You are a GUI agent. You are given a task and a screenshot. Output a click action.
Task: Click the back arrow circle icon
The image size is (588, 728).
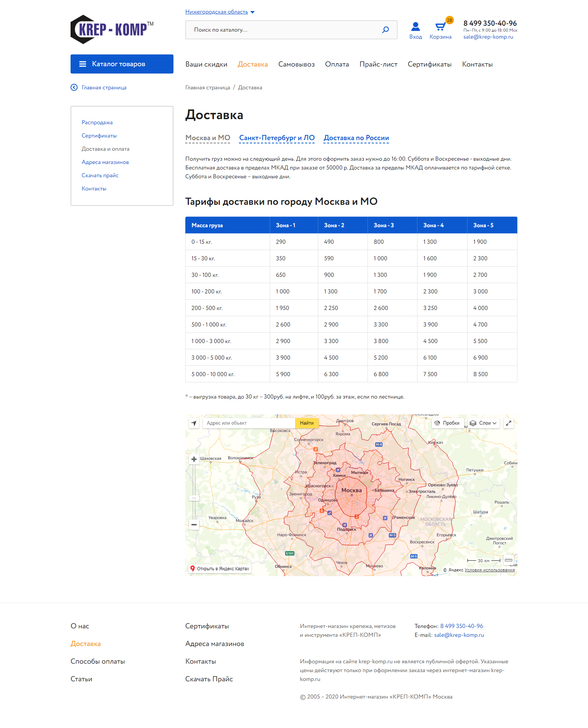74,88
